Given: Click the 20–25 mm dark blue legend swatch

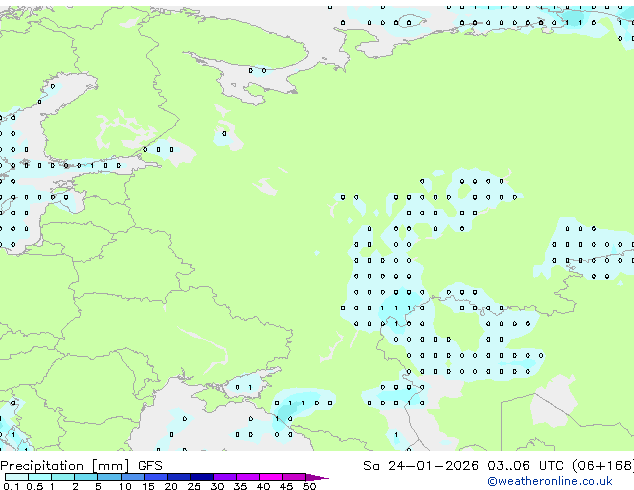Looking at the screenshot, I should (x=179, y=477).
